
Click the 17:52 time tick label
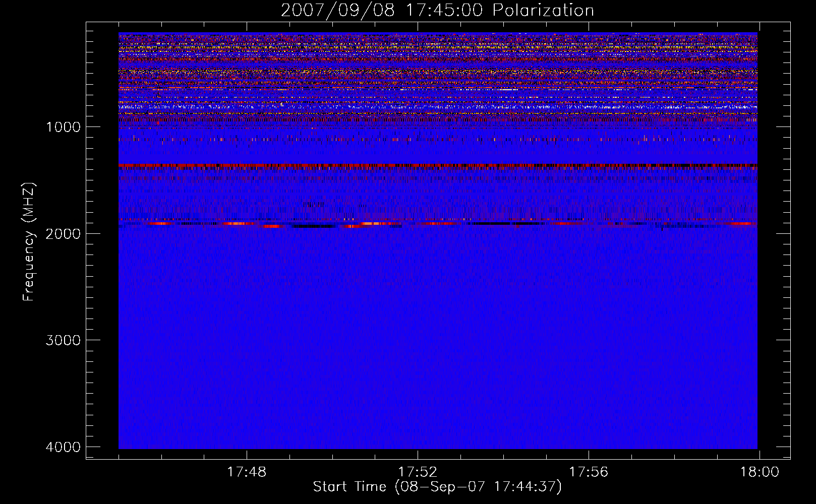pos(418,472)
